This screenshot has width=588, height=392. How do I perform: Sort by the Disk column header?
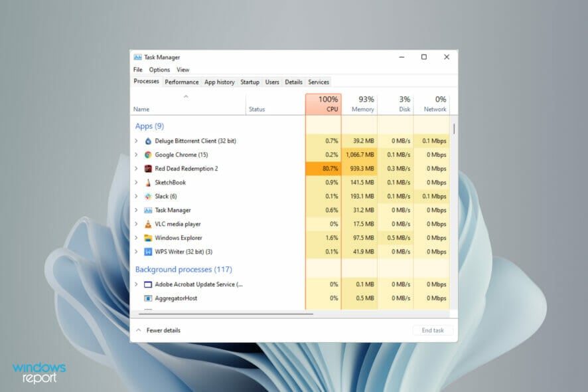click(x=396, y=104)
